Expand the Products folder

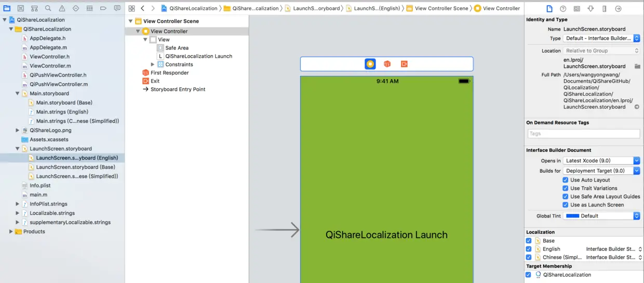tap(11, 231)
